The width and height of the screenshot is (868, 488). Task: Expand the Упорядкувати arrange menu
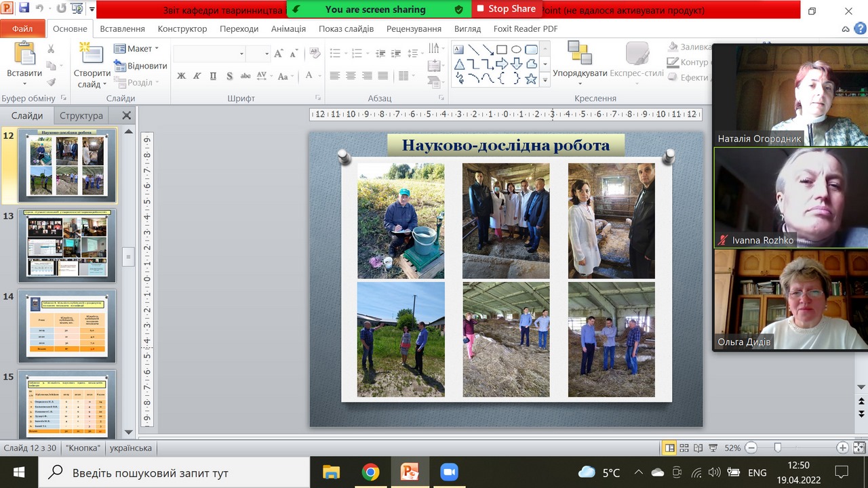[580, 73]
